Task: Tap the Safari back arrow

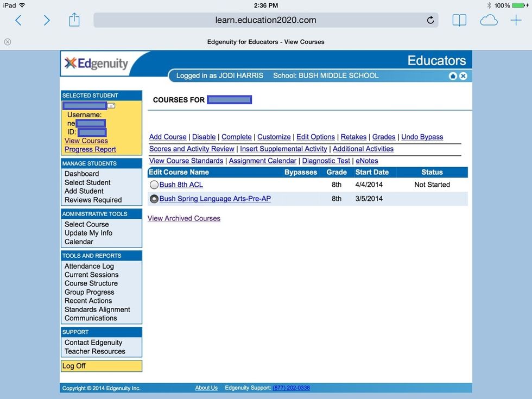Action: coord(18,21)
